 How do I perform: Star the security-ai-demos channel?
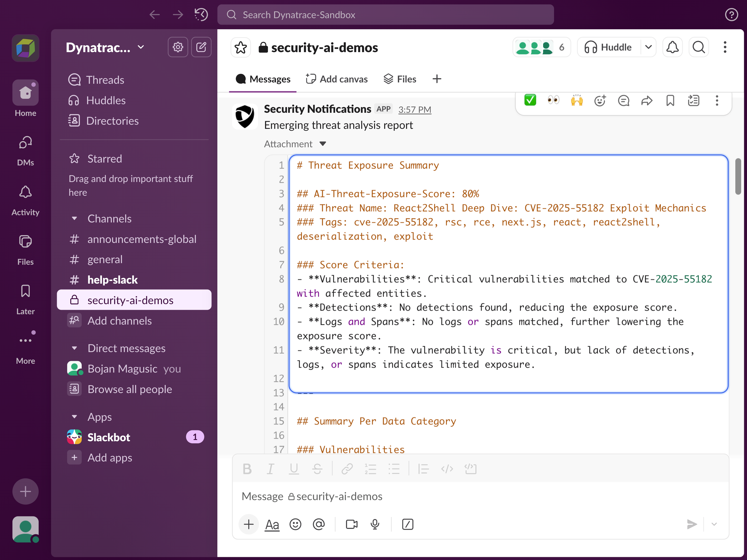[240, 48]
